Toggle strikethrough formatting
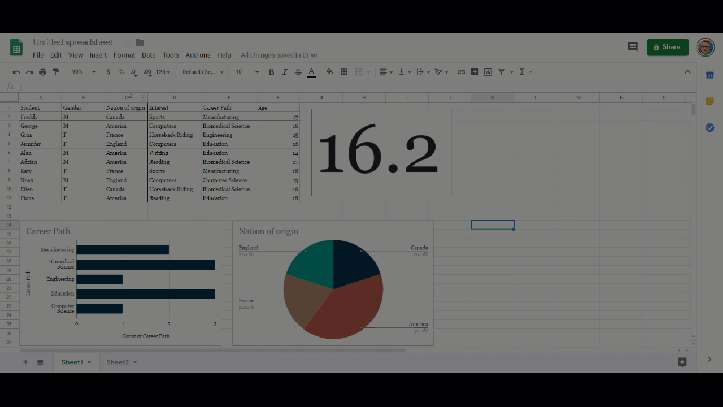723x407 pixels. 297,72
